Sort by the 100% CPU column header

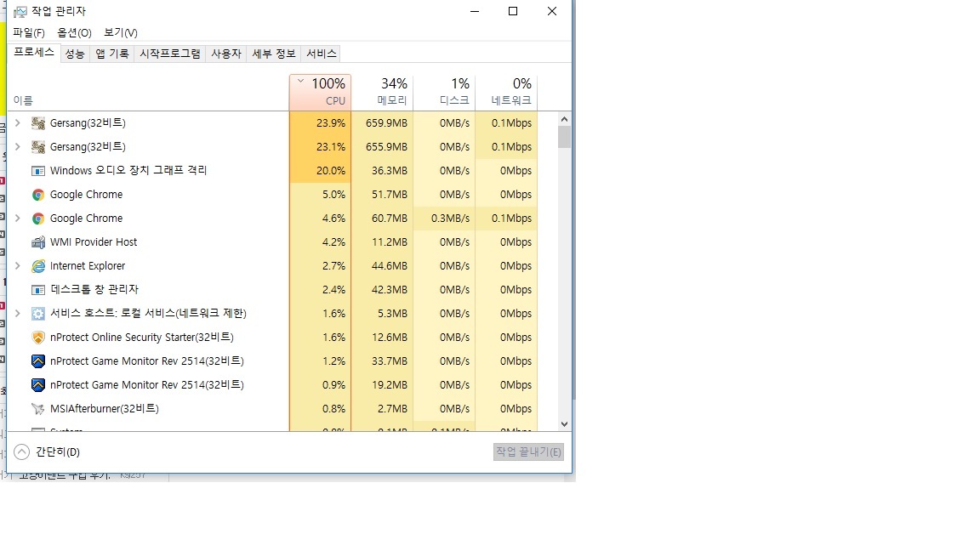[321, 92]
